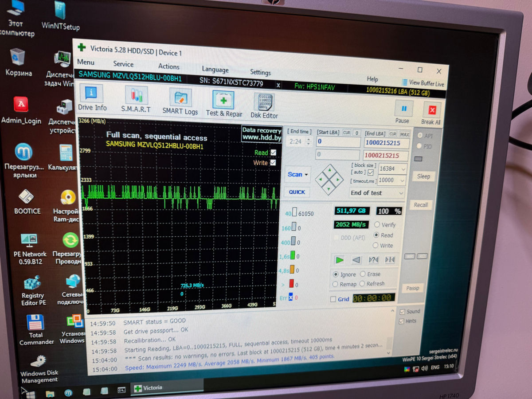The height and width of the screenshot is (399, 532).
Task: Click the QUICK scan button
Action: point(297,192)
